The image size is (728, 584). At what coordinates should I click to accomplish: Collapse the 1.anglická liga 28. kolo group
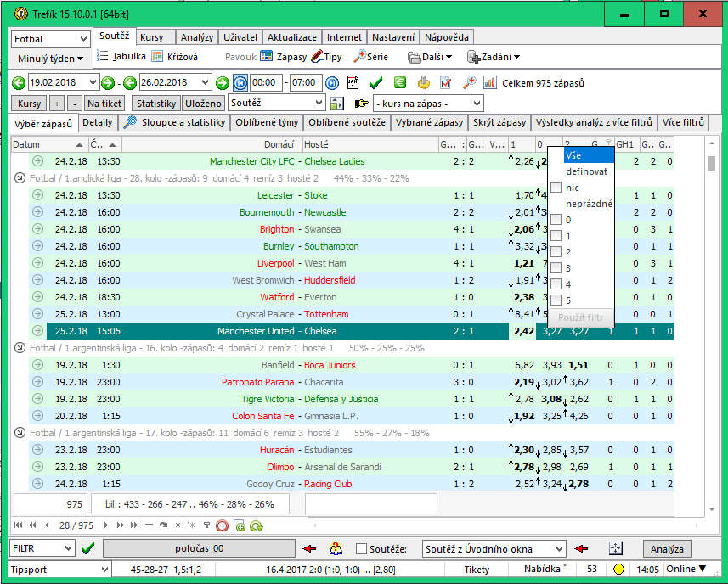click(x=20, y=178)
